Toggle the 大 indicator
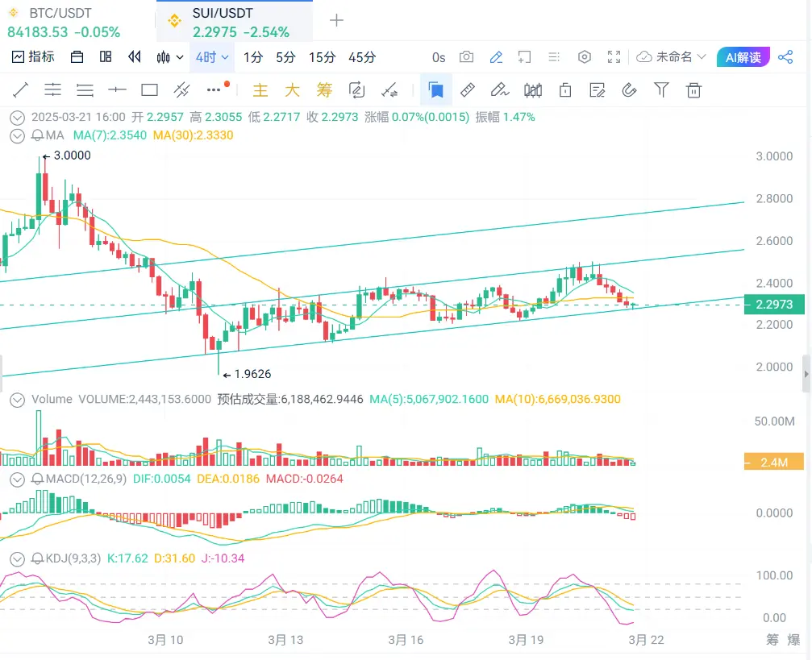812x660 pixels. point(292,90)
